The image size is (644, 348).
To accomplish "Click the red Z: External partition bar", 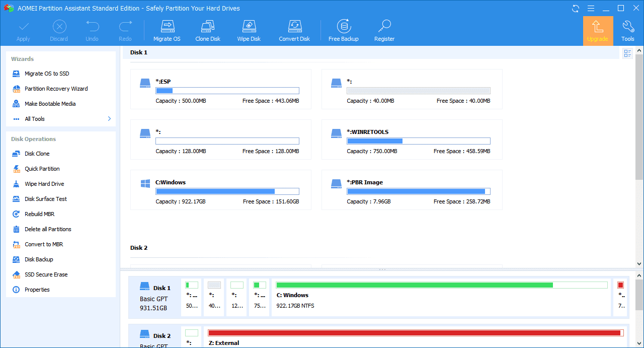I will pyautogui.click(x=415, y=333).
